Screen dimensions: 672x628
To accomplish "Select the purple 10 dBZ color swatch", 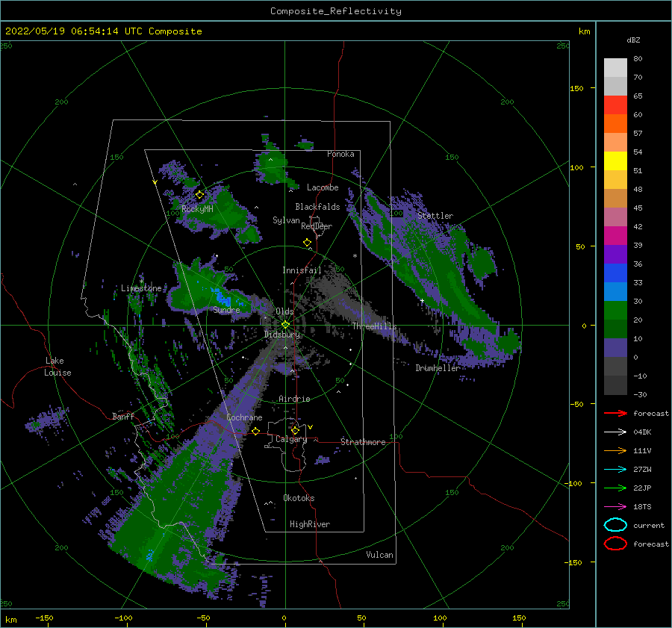I will (x=615, y=347).
